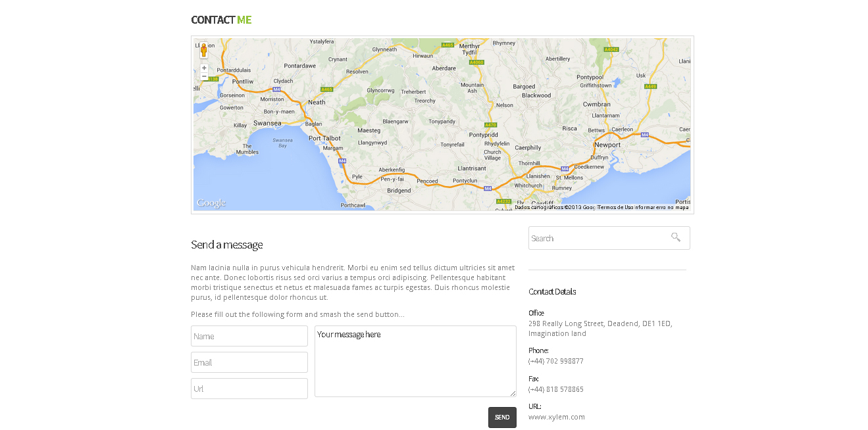Viewport: 868px width, 430px height.
Task: Open the Termos de Uso link
Action: [615, 208]
